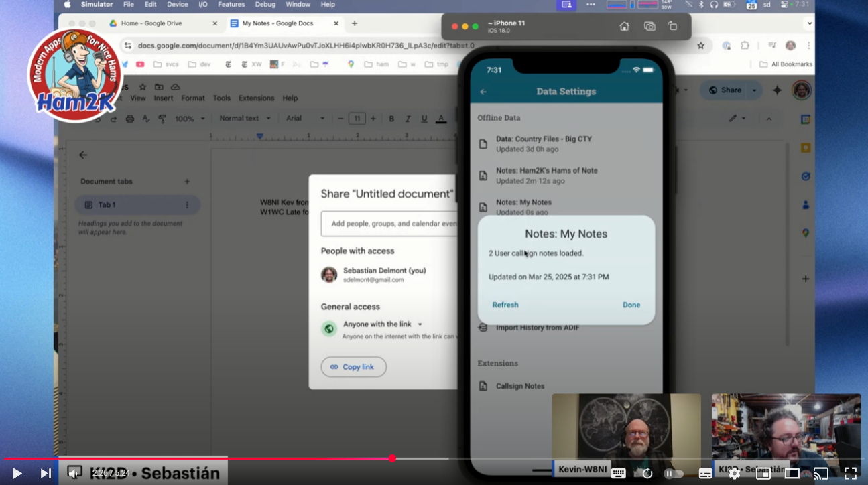Image resolution: width=868 pixels, height=485 pixels.
Task: Open Chrome extensions puzzle icon
Action: (745, 46)
